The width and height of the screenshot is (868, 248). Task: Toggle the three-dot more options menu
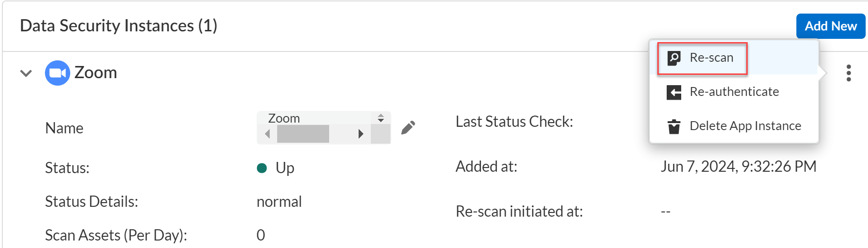(848, 73)
